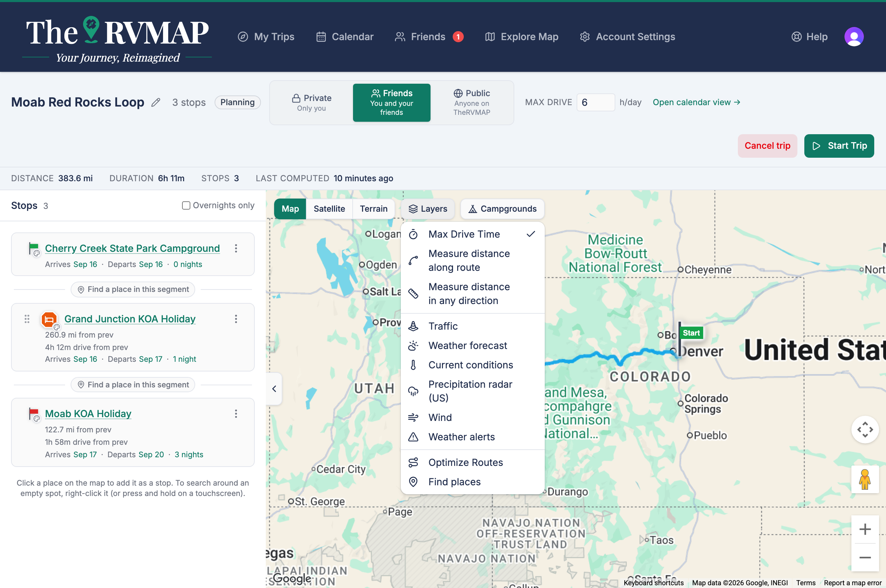
Task: Open Grand Junction KOA Holiday link
Action: [x=130, y=319]
